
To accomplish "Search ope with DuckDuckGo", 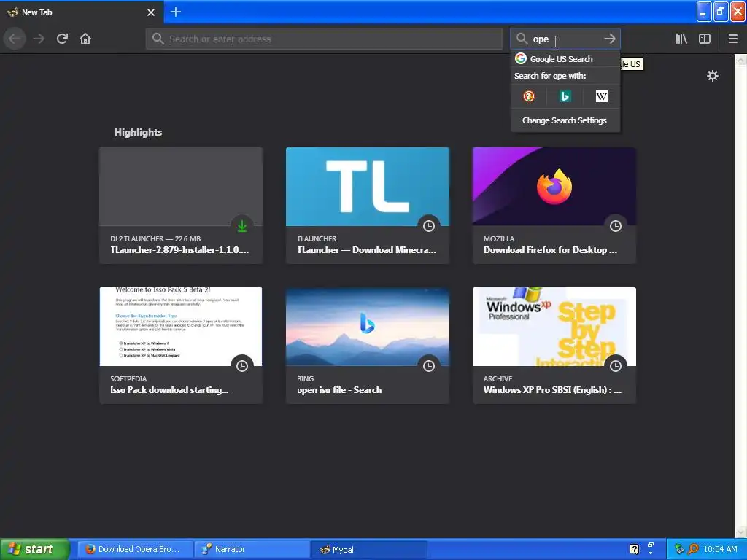I will click(529, 96).
